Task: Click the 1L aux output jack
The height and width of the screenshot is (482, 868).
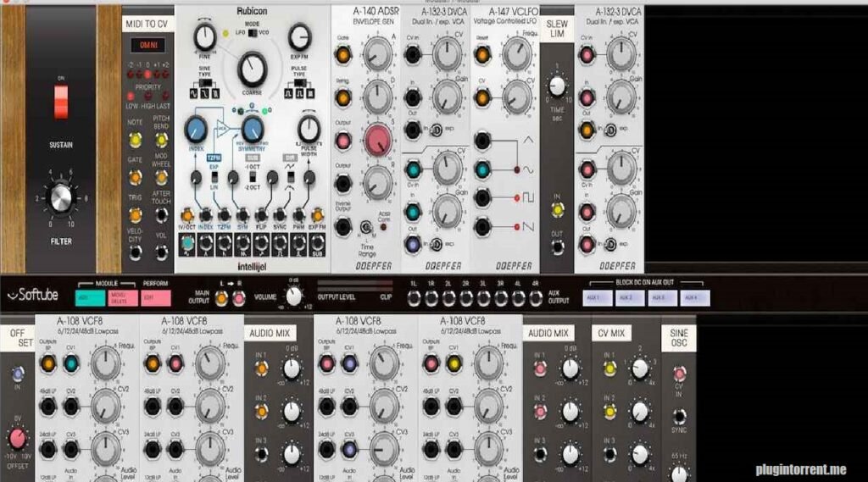Action: pos(414,299)
